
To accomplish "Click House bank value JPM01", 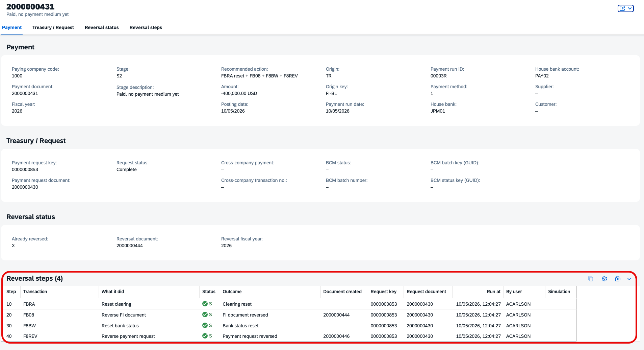I will (x=438, y=111).
